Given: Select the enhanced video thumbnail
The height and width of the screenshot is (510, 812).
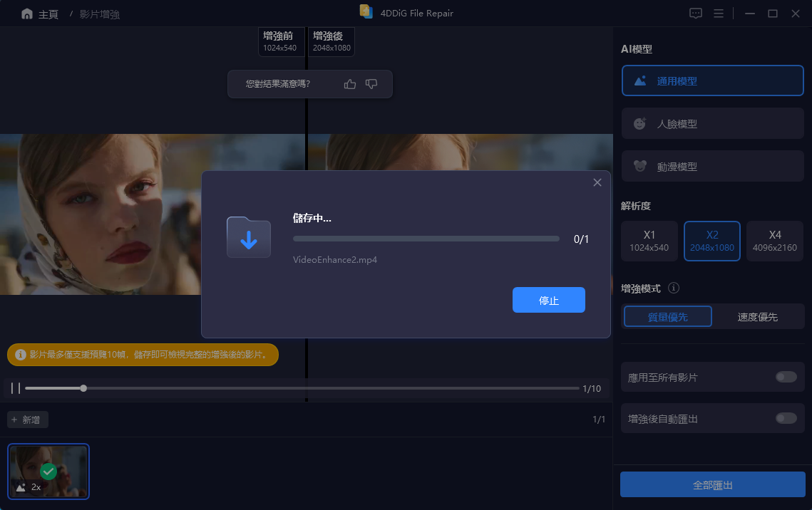Looking at the screenshot, I should pyautogui.click(x=48, y=472).
